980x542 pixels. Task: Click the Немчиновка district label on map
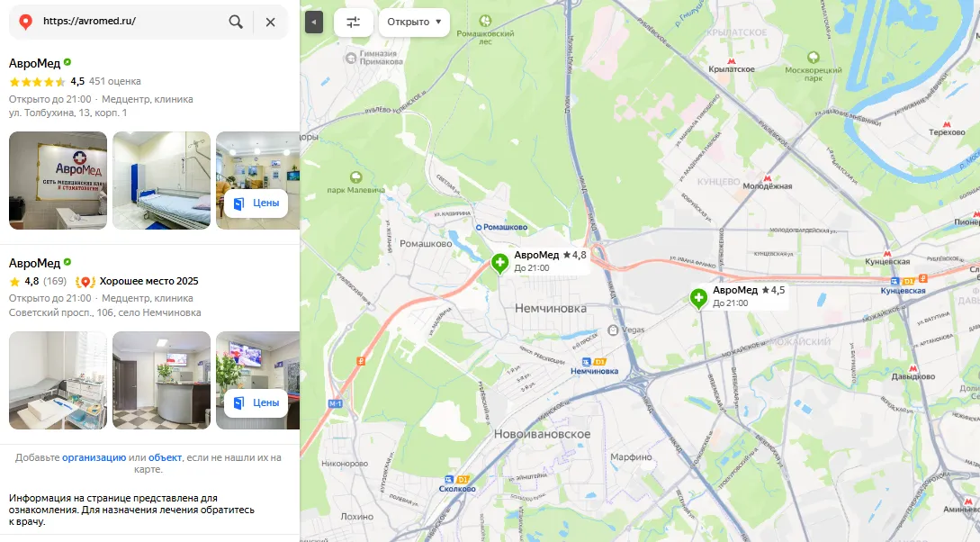551,308
